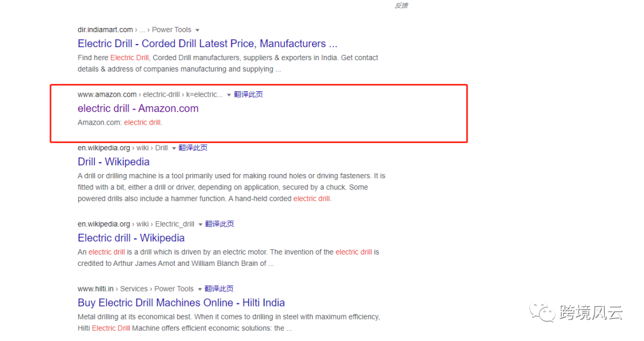Click the en.wikipedia.org › wiki › Electric_drill breadcrumb
This screenshot has width=644, height=341.
click(136, 224)
